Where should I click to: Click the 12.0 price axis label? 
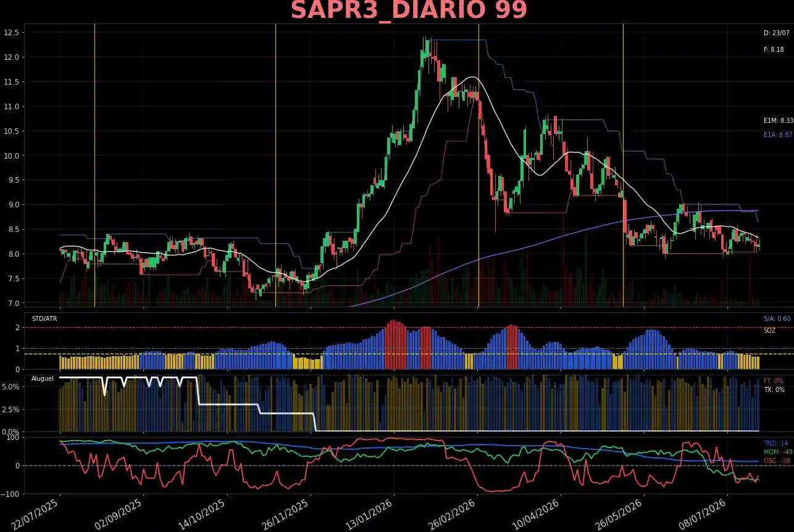point(12,57)
